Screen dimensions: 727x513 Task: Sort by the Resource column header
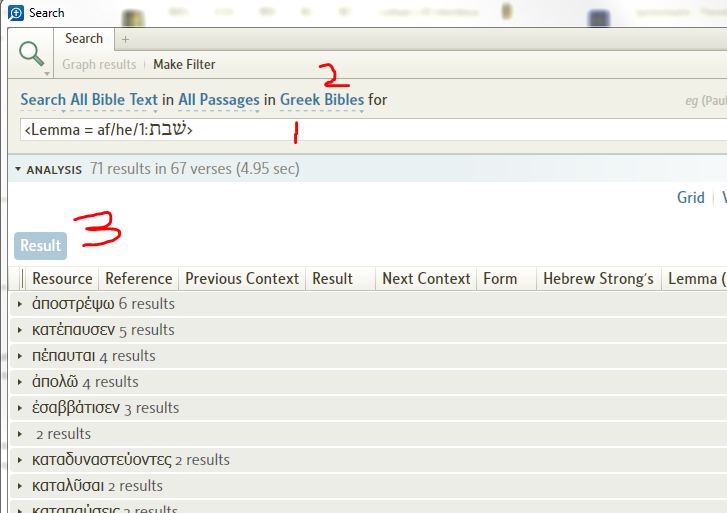click(x=62, y=279)
